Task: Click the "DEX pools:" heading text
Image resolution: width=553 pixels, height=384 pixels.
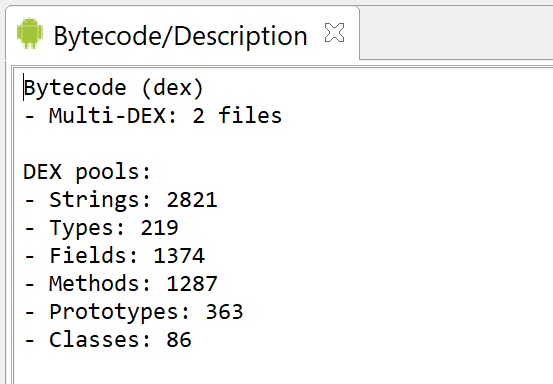Action: tap(87, 172)
